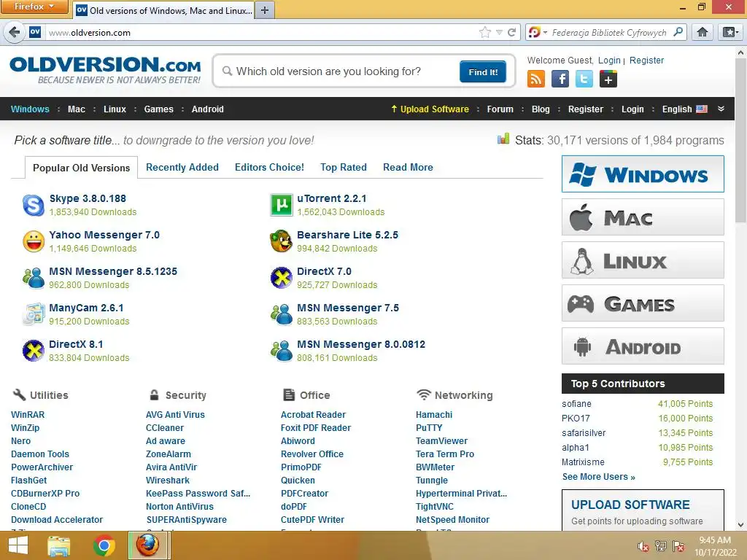The image size is (747, 560).
Task: Reload the page with the refresh icon
Action: (x=512, y=32)
